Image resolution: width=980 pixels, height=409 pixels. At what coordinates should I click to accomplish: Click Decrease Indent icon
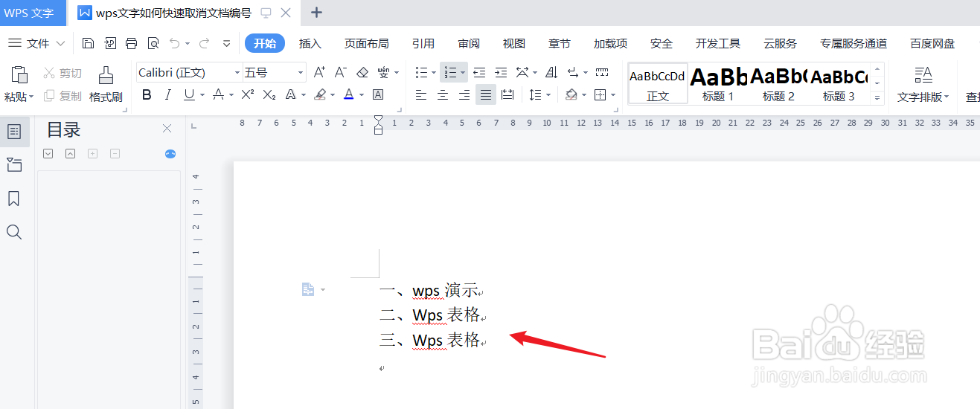(479, 72)
